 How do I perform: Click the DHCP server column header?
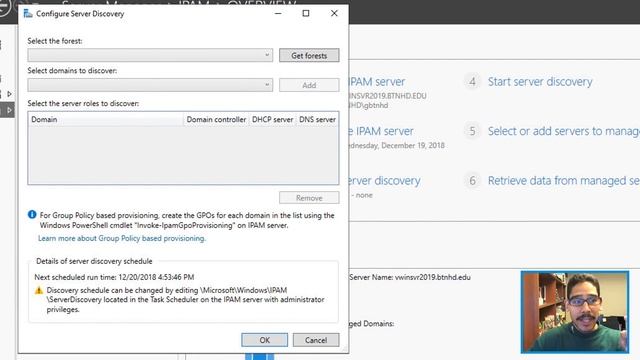point(272,120)
